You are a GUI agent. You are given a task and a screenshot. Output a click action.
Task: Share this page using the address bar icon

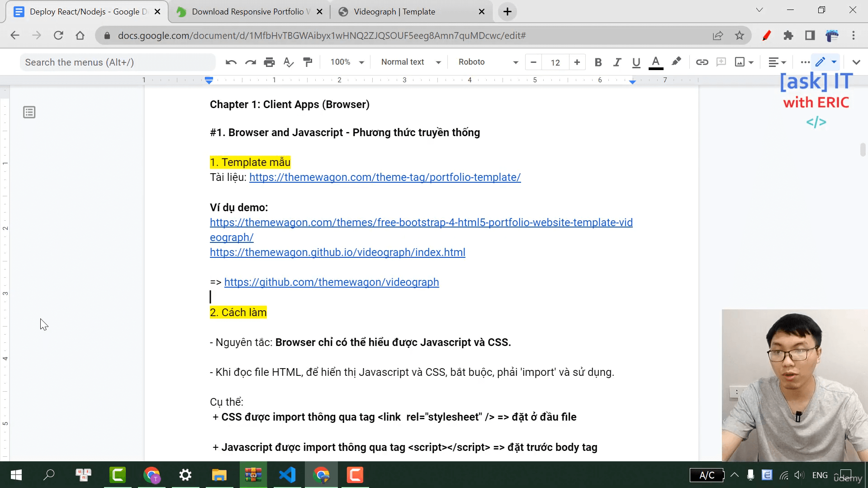[x=718, y=36]
